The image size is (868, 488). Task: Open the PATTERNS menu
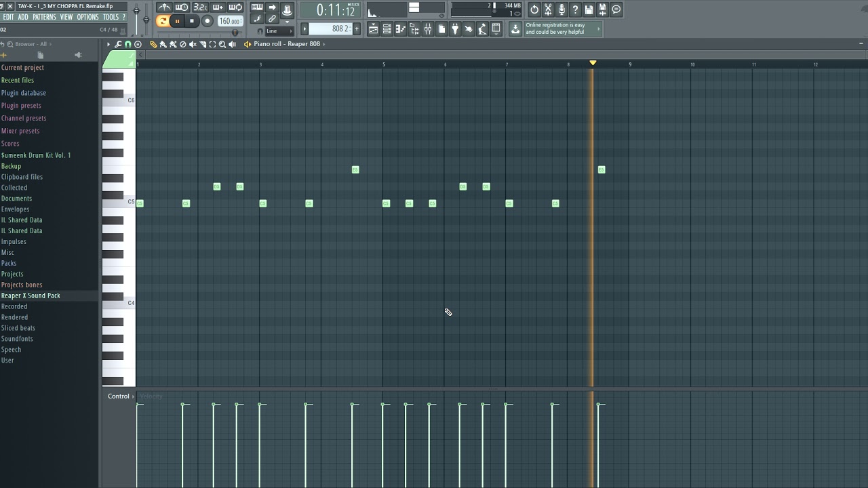click(44, 17)
